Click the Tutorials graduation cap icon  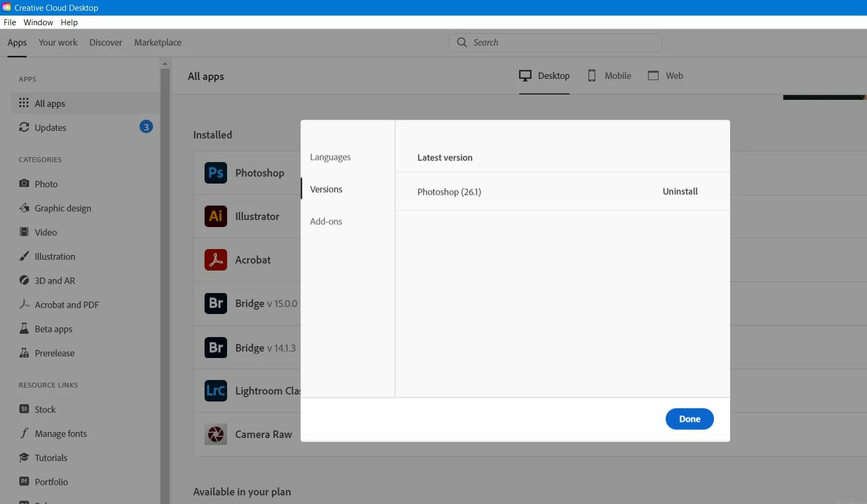[24, 457]
